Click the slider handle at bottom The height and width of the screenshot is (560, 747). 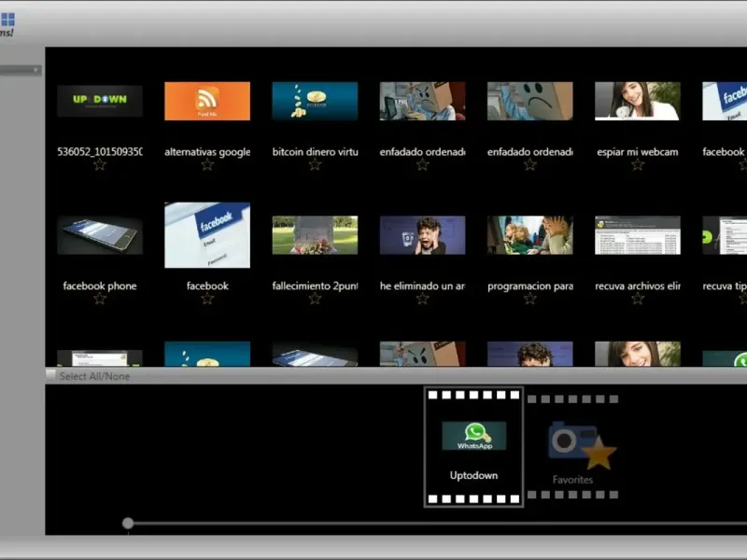point(128,523)
